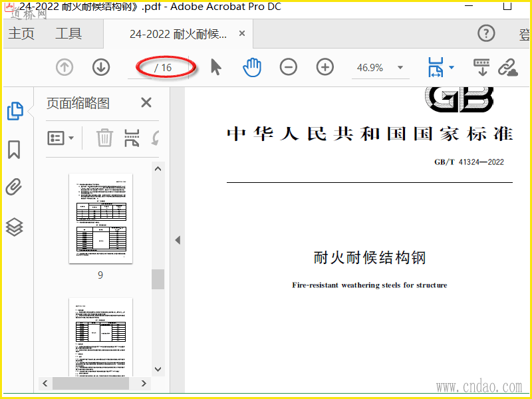Click horizontal scrollbar left arrow

click(x=45, y=384)
